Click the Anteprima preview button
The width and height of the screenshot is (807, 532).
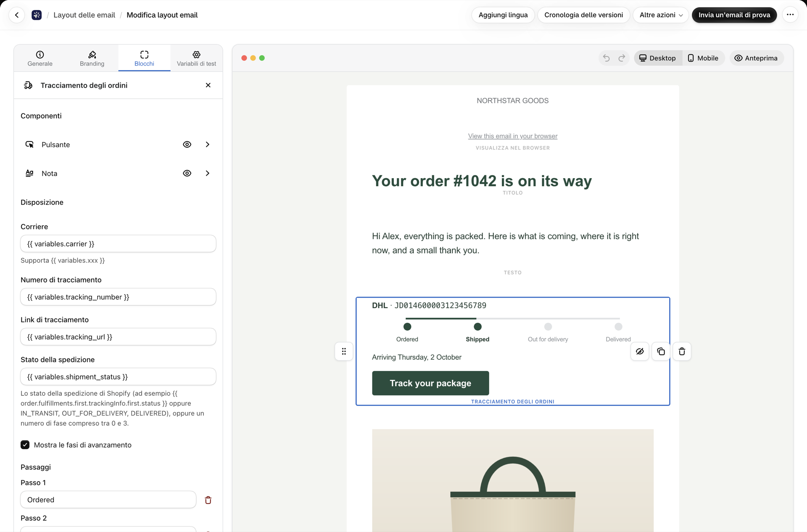[x=756, y=58]
